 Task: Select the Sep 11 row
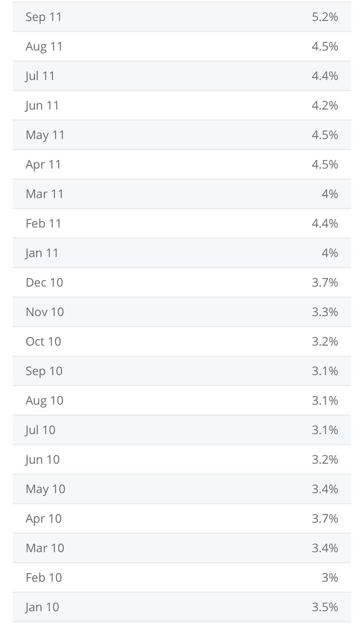(182, 17)
